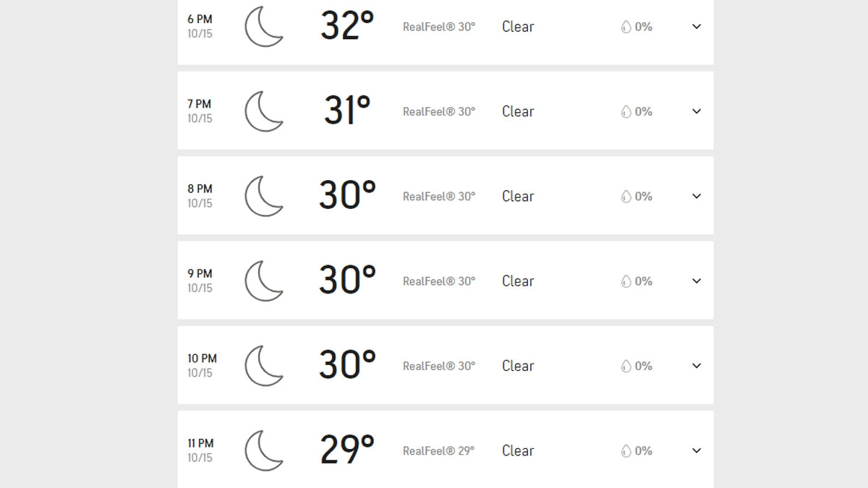868x488 pixels.
Task: Click the moon icon for 7 PM
Action: click(x=263, y=111)
